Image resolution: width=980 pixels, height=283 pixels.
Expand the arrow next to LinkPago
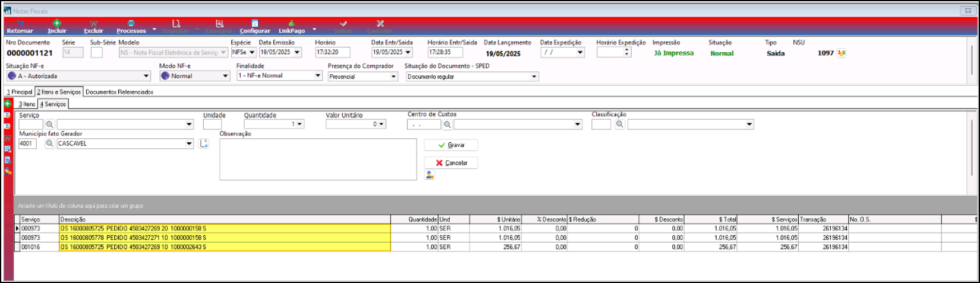click(x=314, y=28)
